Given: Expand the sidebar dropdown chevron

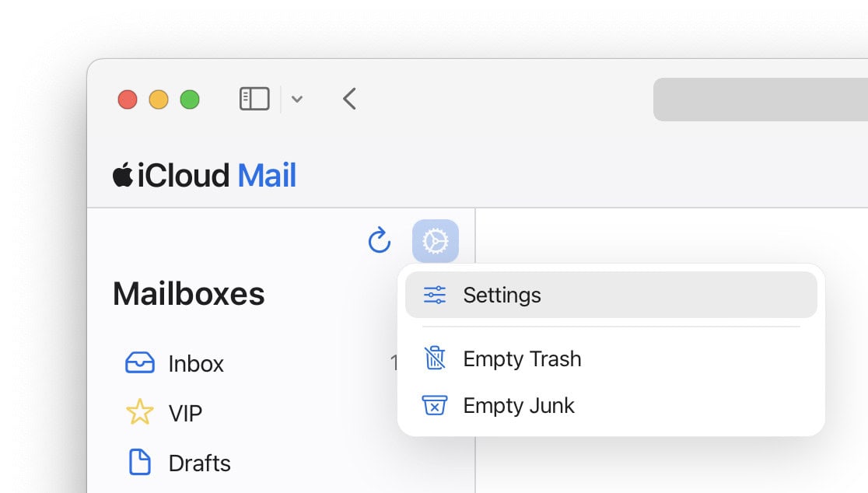Looking at the screenshot, I should click(297, 99).
